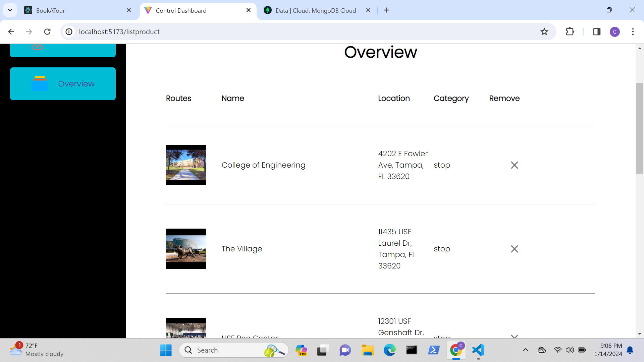The image size is (644, 362).
Task: Show hidden system tray icons
Action: coord(526,350)
